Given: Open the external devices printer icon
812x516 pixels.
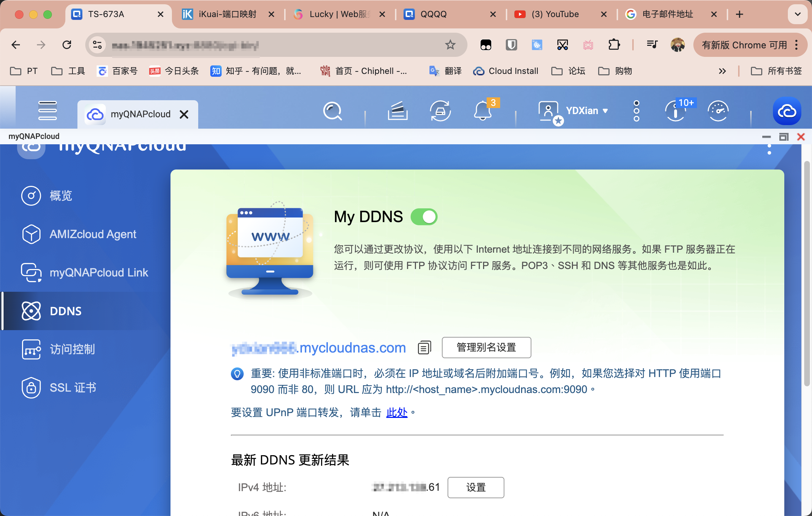Looking at the screenshot, I should click(440, 111).
